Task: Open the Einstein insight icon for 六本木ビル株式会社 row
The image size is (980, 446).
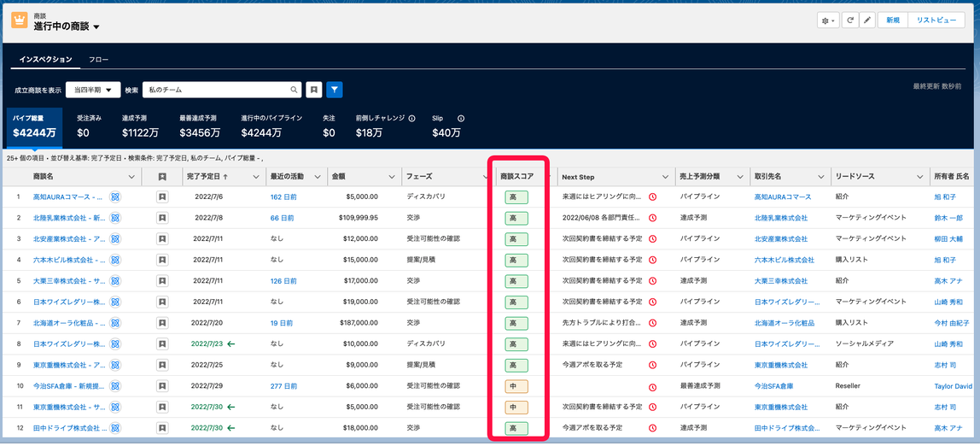Action: click(x=115, y=260)
